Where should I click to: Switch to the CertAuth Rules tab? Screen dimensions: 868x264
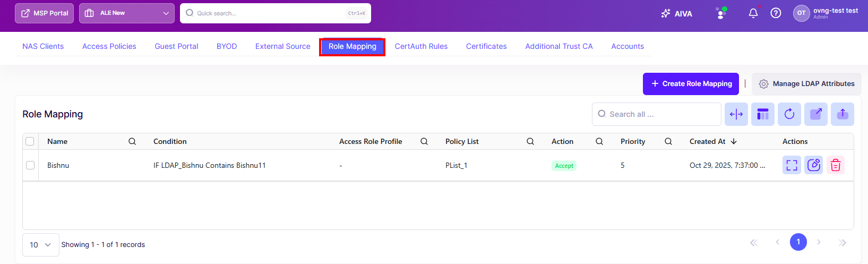(x=421, y=46)
